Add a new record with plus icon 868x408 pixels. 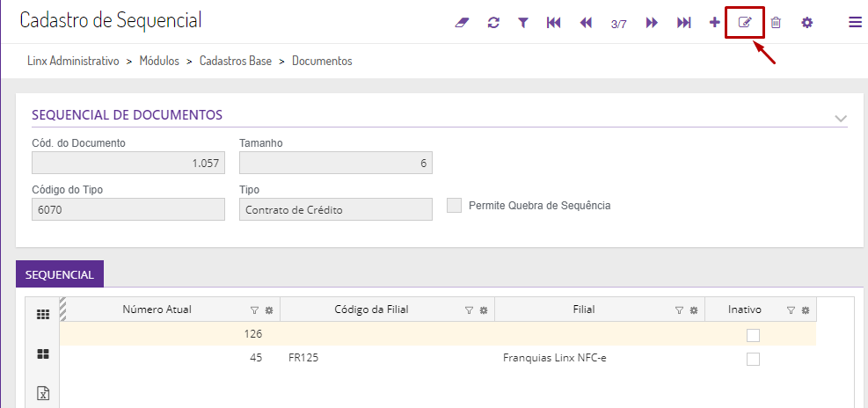[x=714, y=23]
